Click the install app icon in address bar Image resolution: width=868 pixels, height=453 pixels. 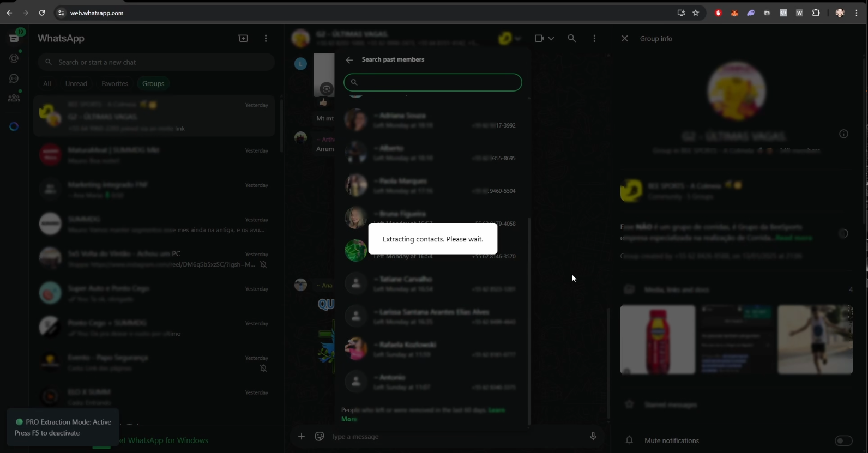[681, 13]
